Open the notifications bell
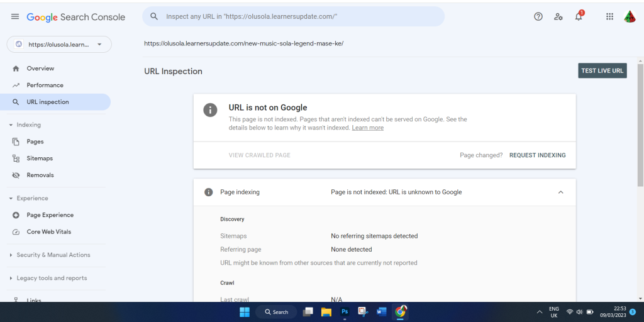Screen dimensions: 644x322 click(x=579, y=16)
